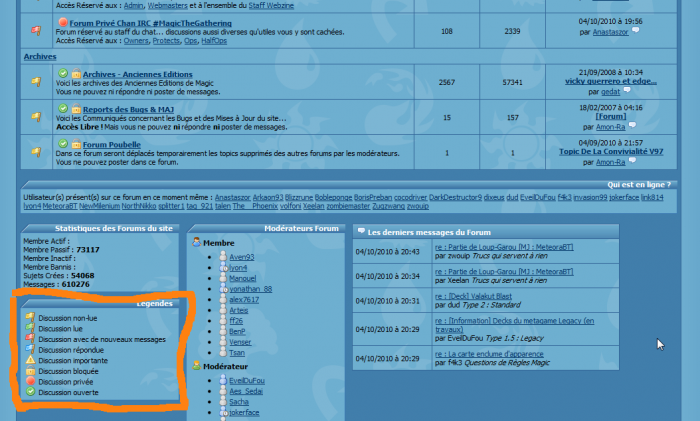Click last-message bubble icon next to Anastaszor
This screenshot has width=700, height=421.
tap(636, 31)
